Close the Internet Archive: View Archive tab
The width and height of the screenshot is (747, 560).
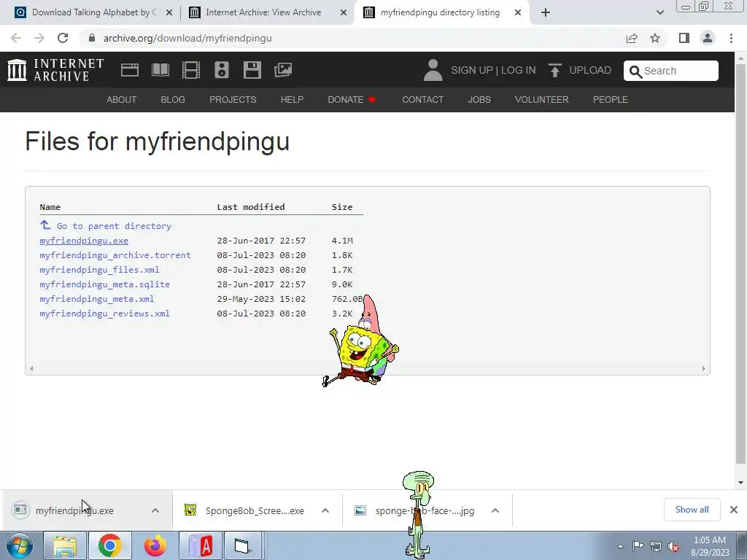point(343,13)
